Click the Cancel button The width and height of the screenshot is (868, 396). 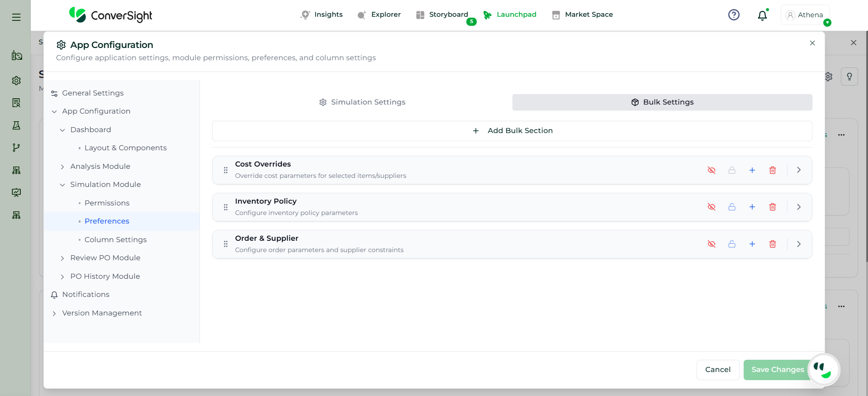pos(717,370)
